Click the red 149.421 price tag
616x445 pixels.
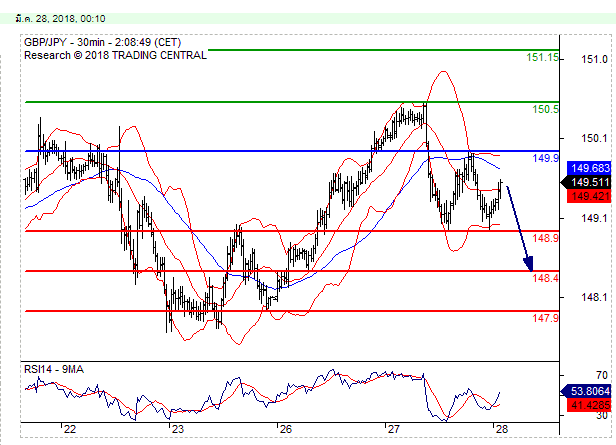click(589, 196)
